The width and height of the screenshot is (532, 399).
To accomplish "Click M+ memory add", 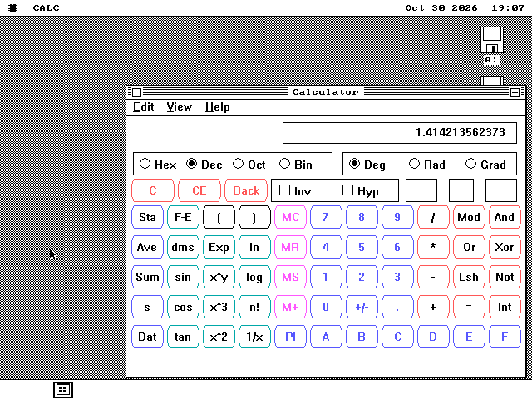I will tap(290, 307).
